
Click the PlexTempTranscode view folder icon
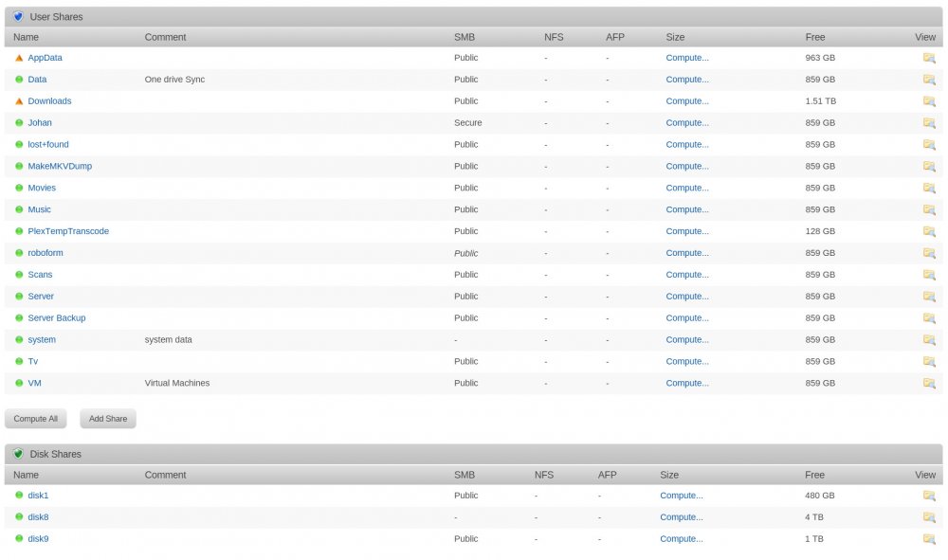click(x=929, y=232)
